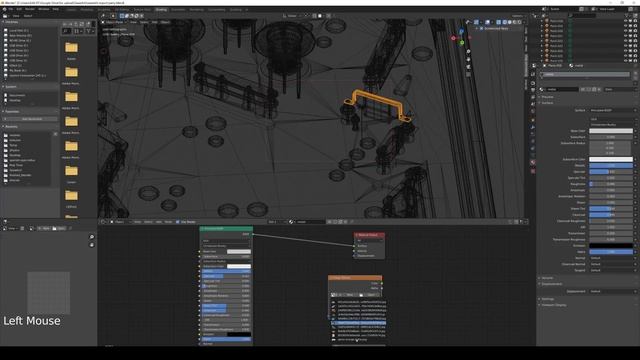The image size is (640, 360).
Task: Open the Object Mode dropdown in 3D viewport
Action: click(x=115, y=22)
